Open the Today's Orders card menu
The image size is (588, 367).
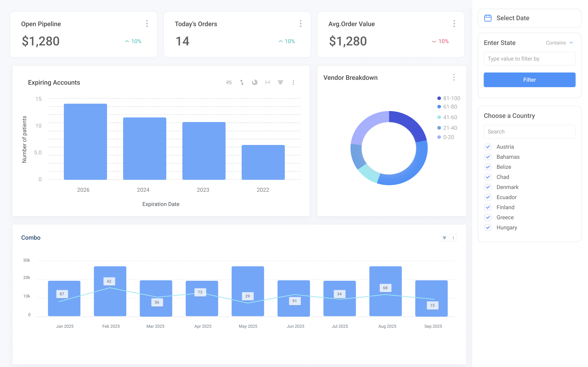coord(301,24)
